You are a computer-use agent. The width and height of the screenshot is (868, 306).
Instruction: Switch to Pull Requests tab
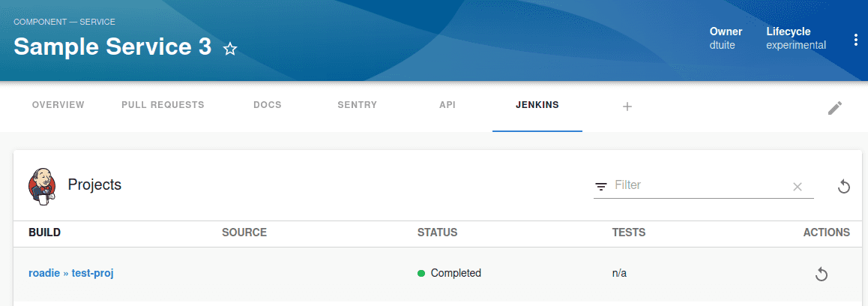click(163, 105)
